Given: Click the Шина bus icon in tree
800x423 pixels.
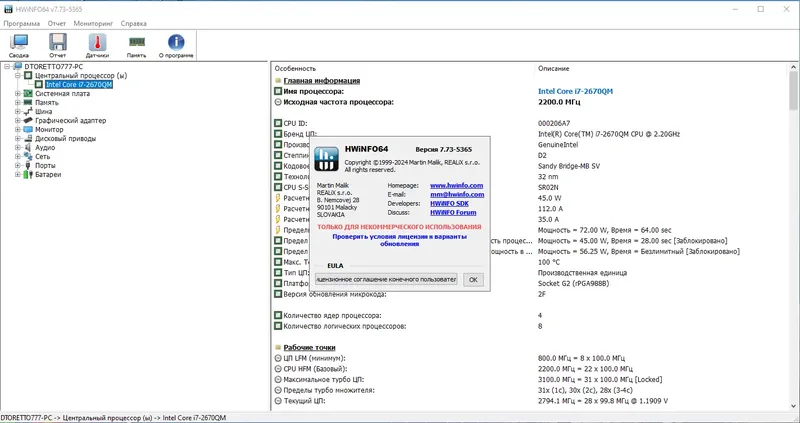Looking at the screenshot, I should (x=28, y=111).
